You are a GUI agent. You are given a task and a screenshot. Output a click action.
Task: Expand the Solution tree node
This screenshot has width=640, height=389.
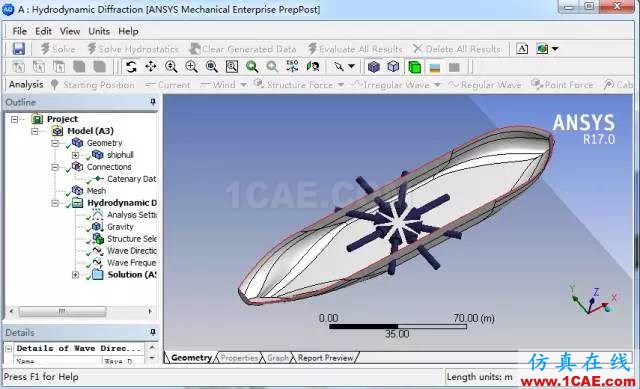[x=75, y=275]
